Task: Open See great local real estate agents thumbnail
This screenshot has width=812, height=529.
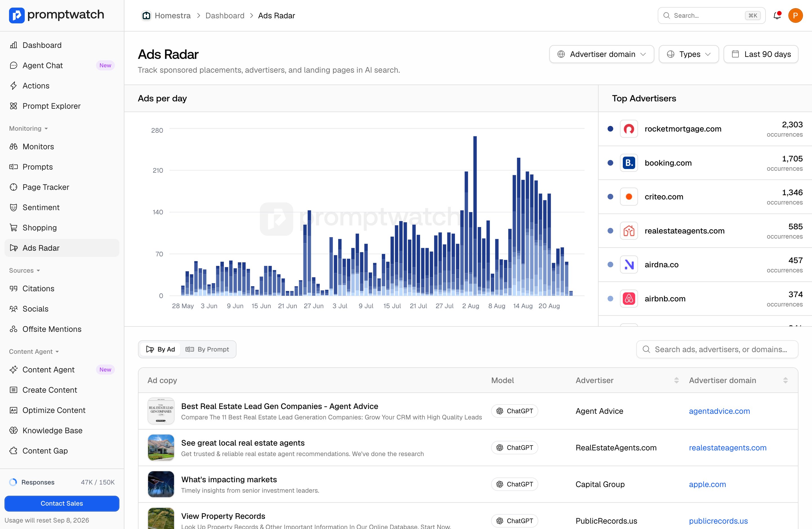Action: click(161, 447)
